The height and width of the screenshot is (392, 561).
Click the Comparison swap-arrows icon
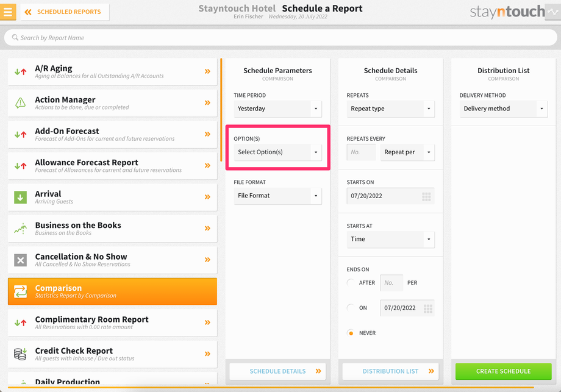[x=20, y=291]
